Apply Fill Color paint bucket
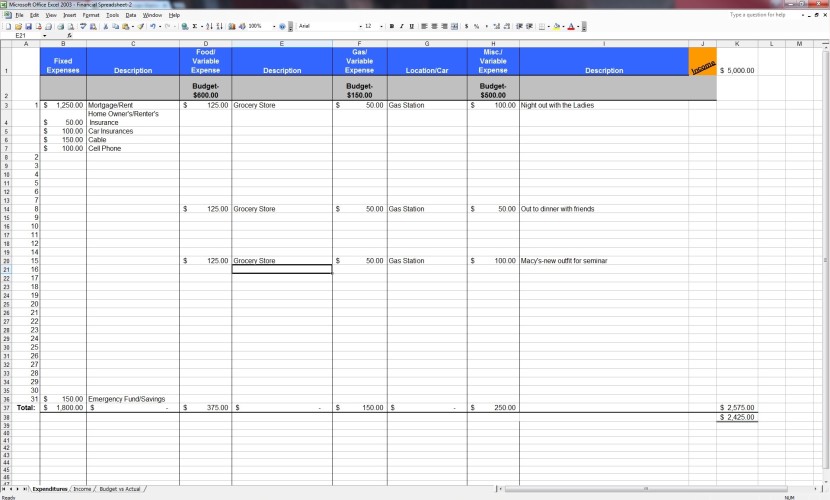Image resolution: width=830 pixels, height=500 pixels. click(x=556, y=26)
